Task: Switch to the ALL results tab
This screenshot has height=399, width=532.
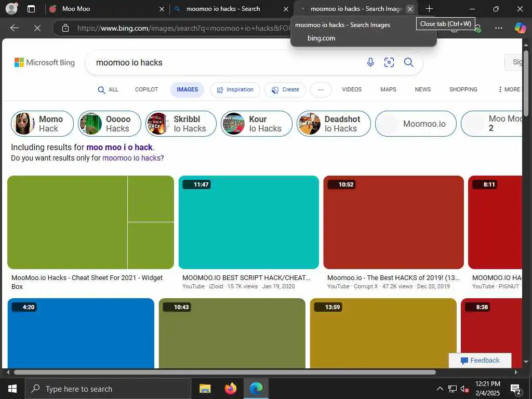Action: tap(108, 89)
